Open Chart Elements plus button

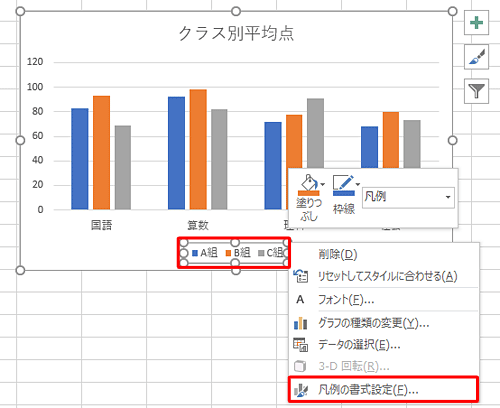coord(476,23)
